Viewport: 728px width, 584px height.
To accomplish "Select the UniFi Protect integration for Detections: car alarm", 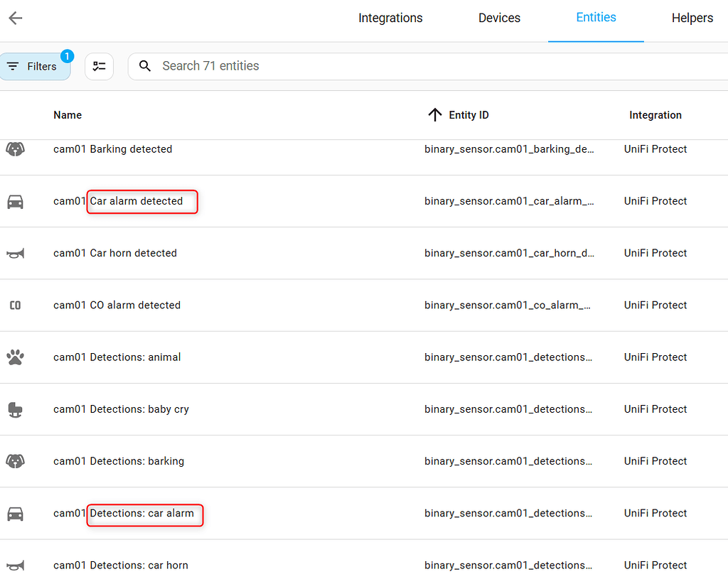I will (655, 513).
